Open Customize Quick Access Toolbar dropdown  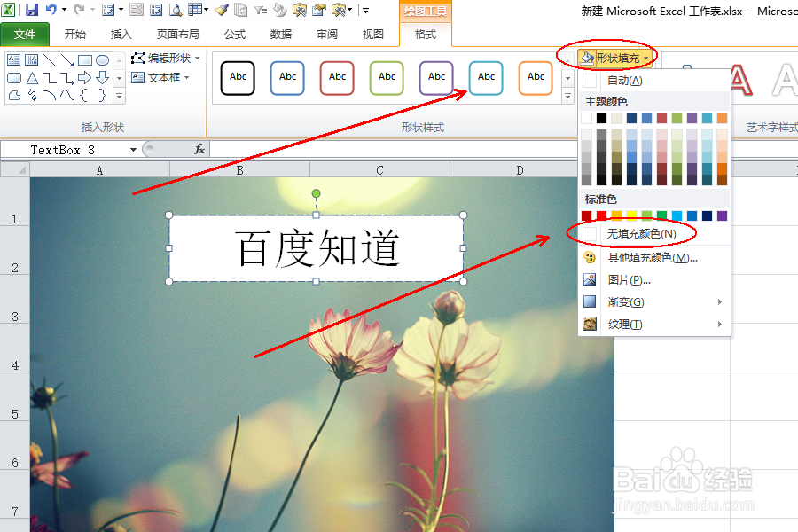click(x=366, y=10)
